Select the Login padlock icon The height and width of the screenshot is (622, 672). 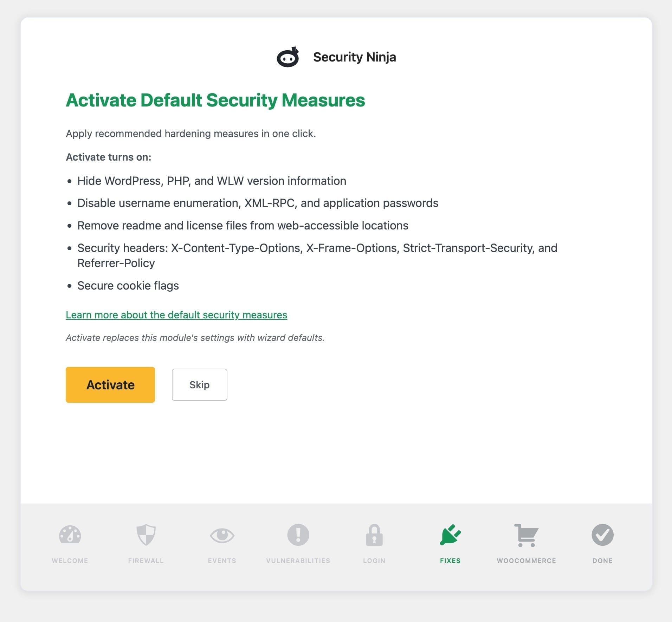374,535
